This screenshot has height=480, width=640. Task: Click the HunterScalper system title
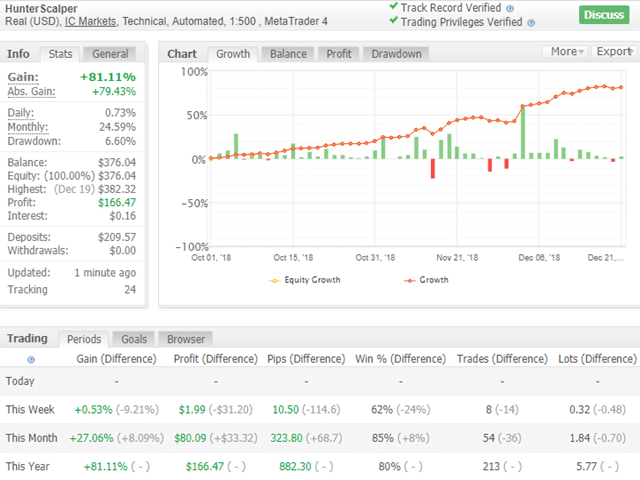[41, 9]
